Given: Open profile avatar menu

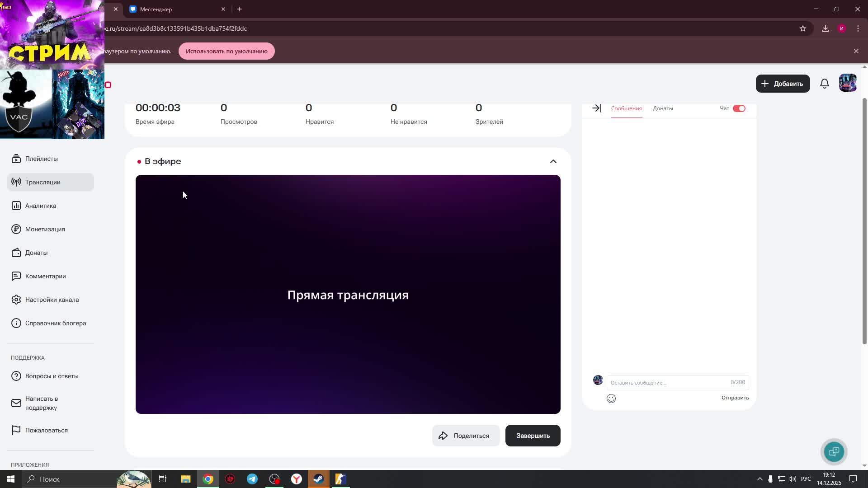Looking at the screenshot, I should click(x=847, y=84).
